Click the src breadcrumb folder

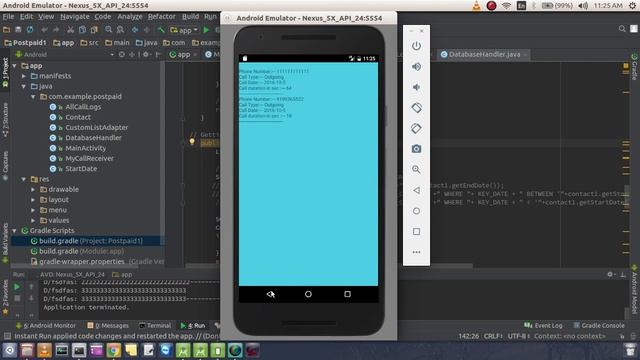(x=89, y=42)
